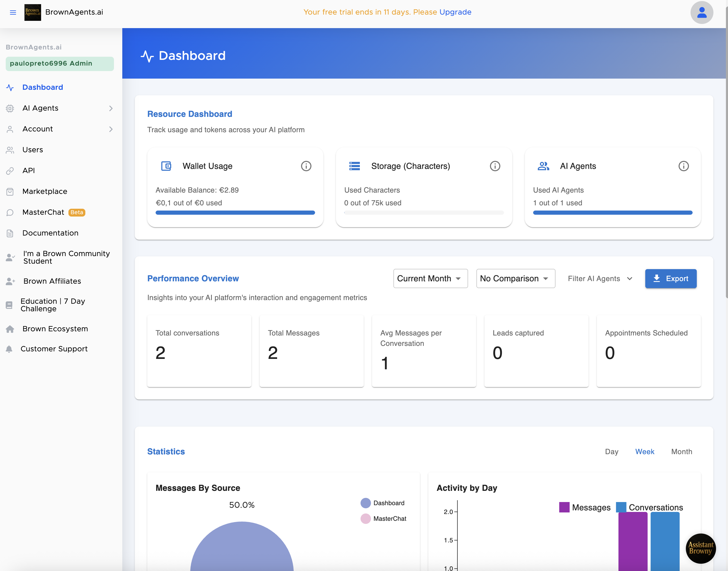
Task: Click the Export button
Action: (x=670, y=278)
